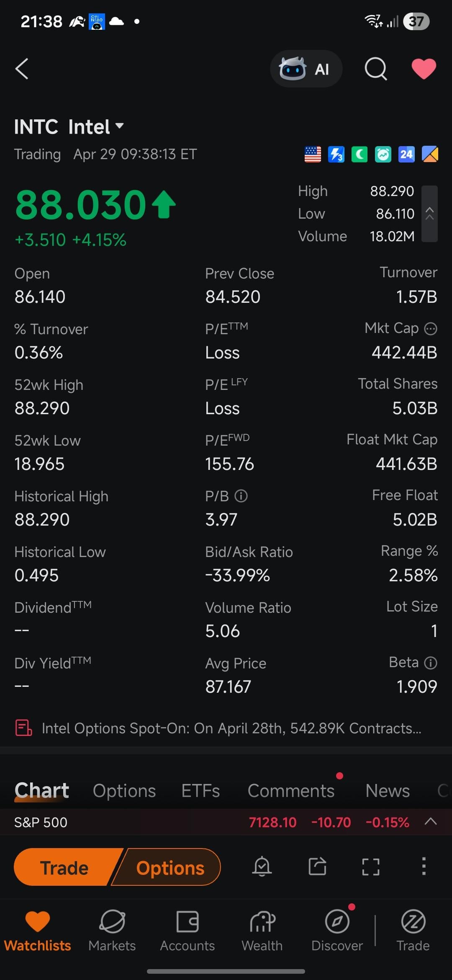Tap the Mkt Cap more-info icon
Screen dimensions: 452x980
(x=431, y=329)
